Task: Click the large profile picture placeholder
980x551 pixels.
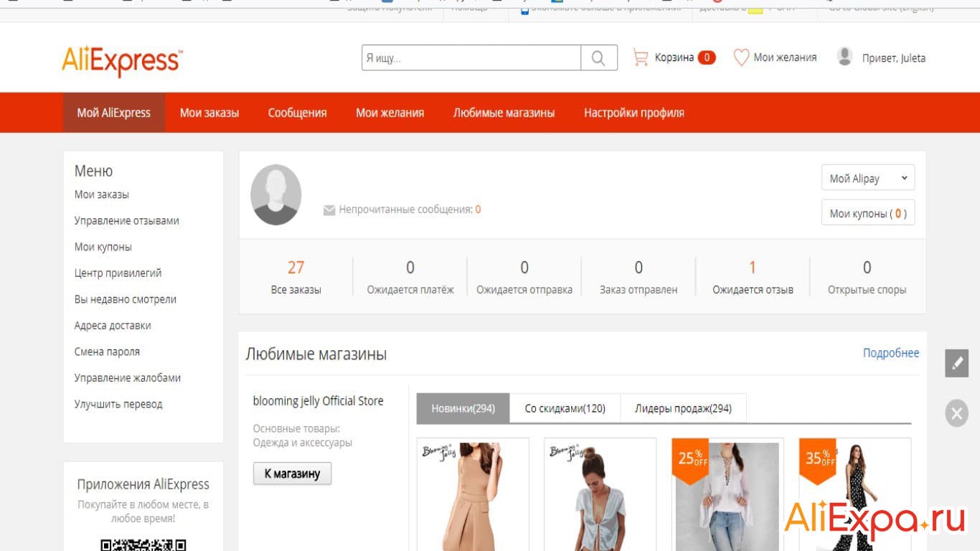Action: tap(275, 194)
